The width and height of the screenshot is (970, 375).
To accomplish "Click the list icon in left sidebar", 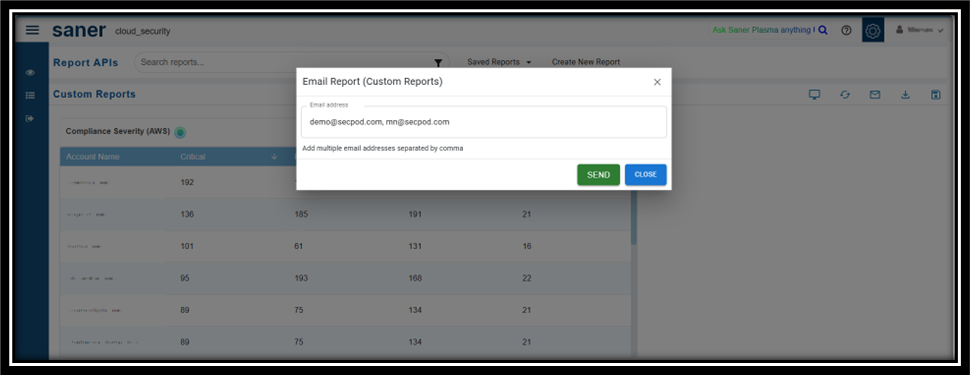I will coord(30,96).
